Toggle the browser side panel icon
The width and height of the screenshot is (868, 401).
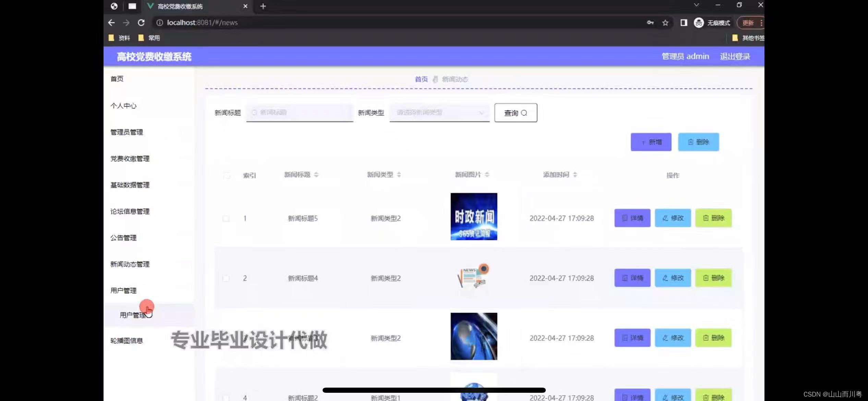click(684, 23)
